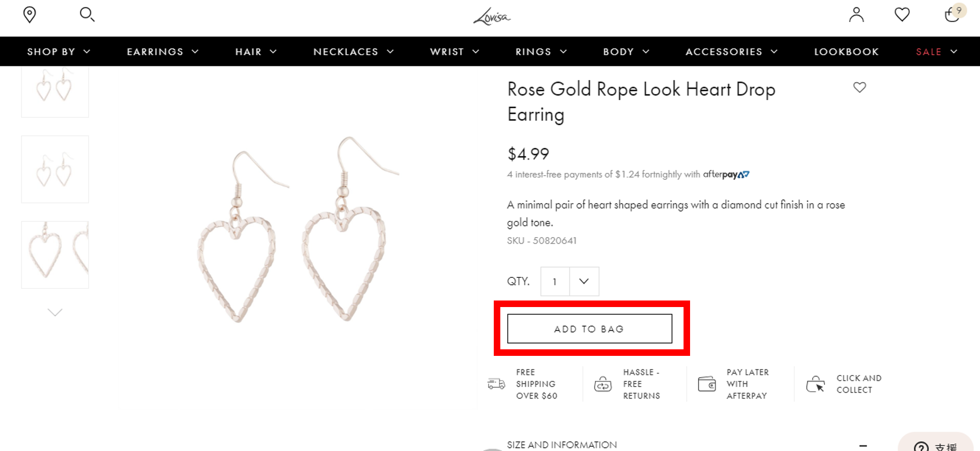Screen dimensions: 980x451
Task: Open the shopping bag icon
Action: click(951, 15)
